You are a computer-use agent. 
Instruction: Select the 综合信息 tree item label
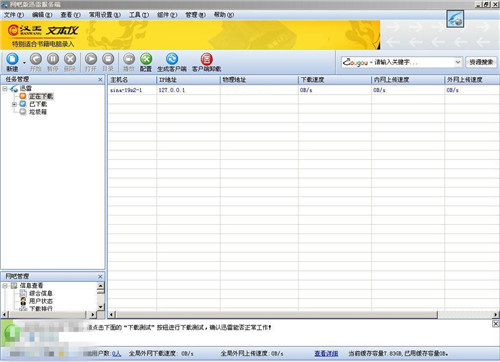pyautogui.click(x=41, y=293)
